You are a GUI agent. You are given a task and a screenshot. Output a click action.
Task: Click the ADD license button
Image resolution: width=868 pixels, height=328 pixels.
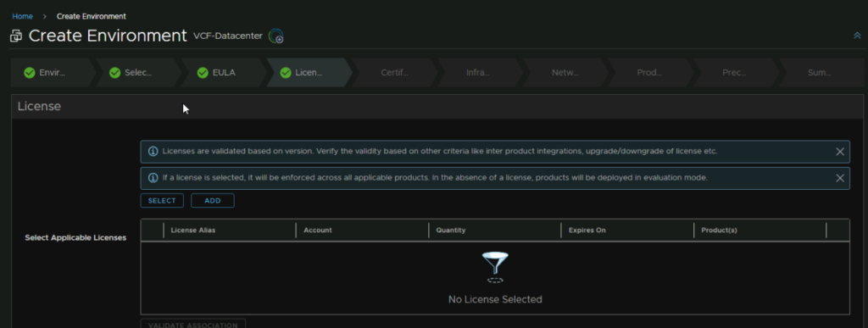tap(213, 201)
